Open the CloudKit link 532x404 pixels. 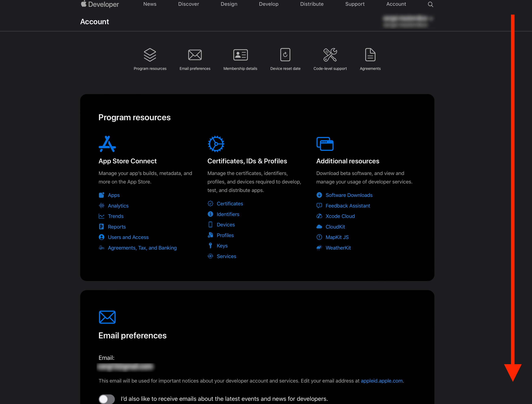(335, 226)
